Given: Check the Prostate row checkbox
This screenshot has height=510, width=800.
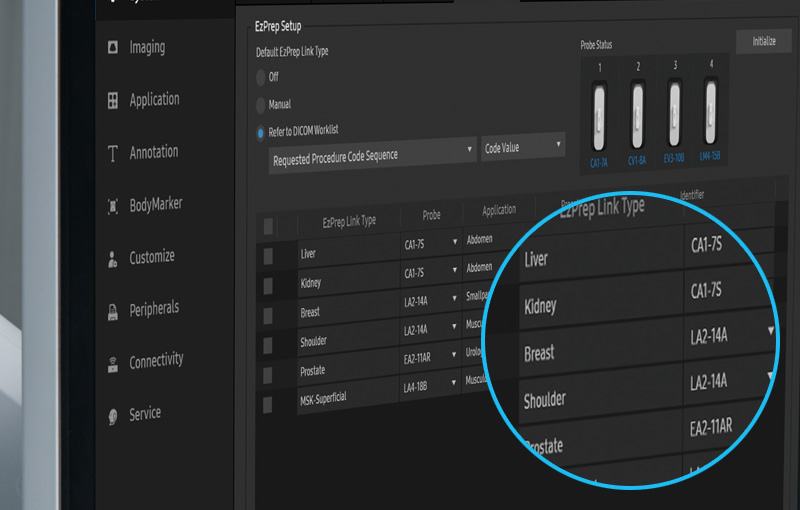Looking at the screenshot, I should [267, 375].
